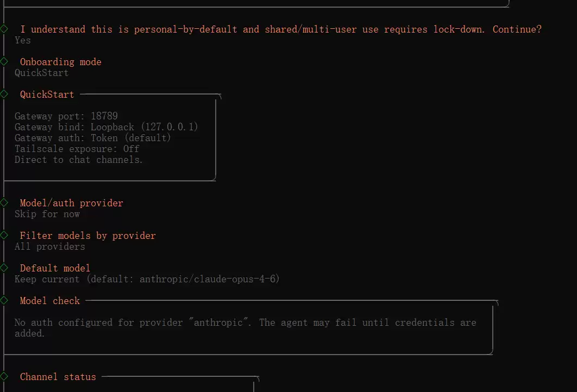This screenshot has width=577, height=392.
Task: Click the "Direct to chat channels" line
Action: pyautogui.click(x=79, y=160)
